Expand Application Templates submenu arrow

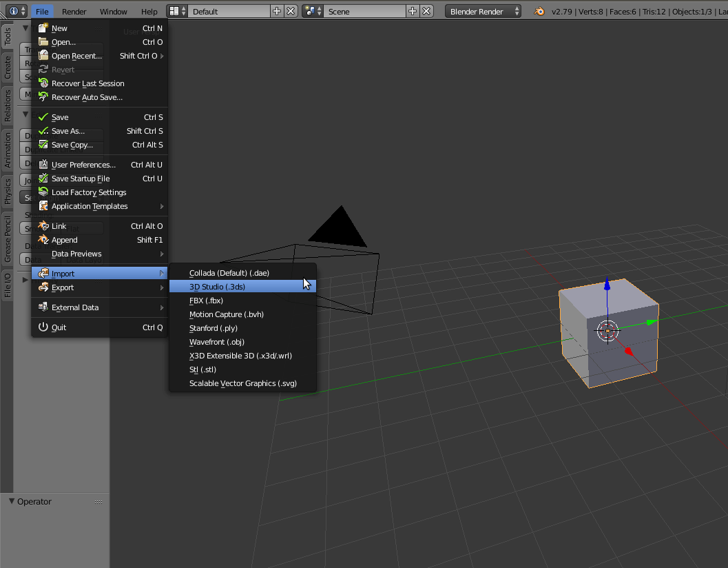[x=162, y=206]
